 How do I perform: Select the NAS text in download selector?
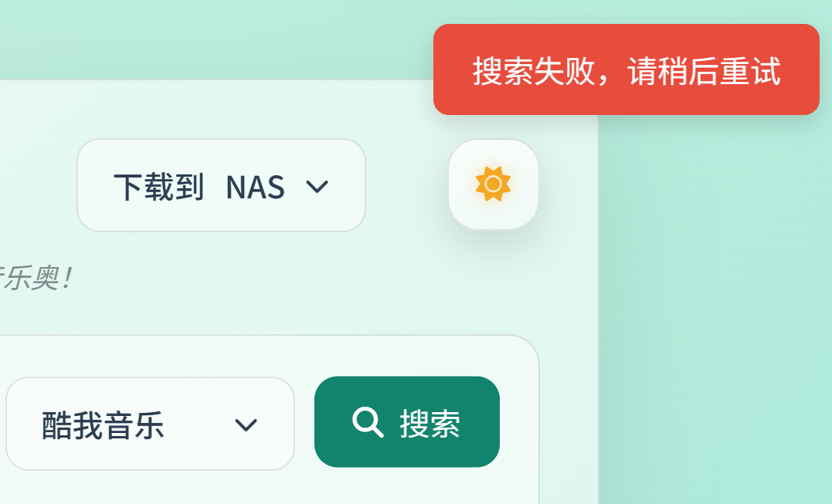coord(255,188)
